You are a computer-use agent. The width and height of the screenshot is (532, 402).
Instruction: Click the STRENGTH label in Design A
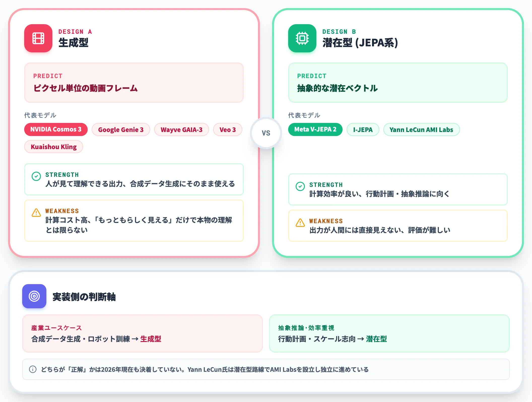pyautogui.click(x=62, y=175)
